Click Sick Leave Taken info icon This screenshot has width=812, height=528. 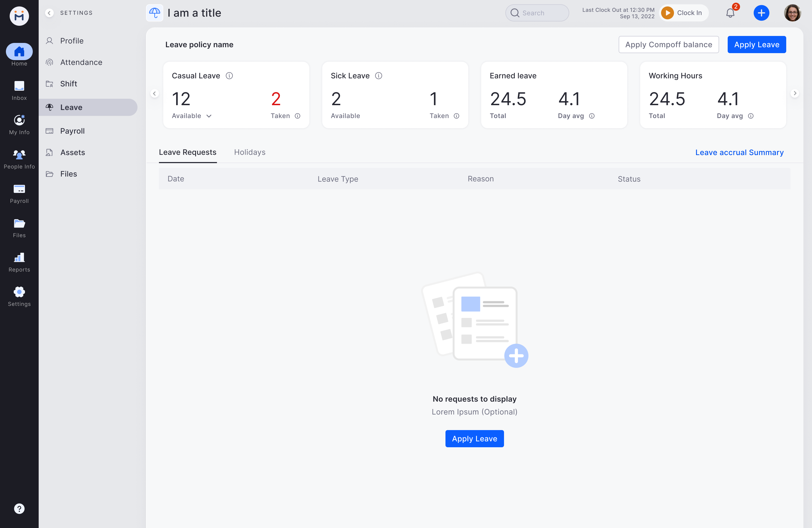pyautogui.click(x=456, y=116)
